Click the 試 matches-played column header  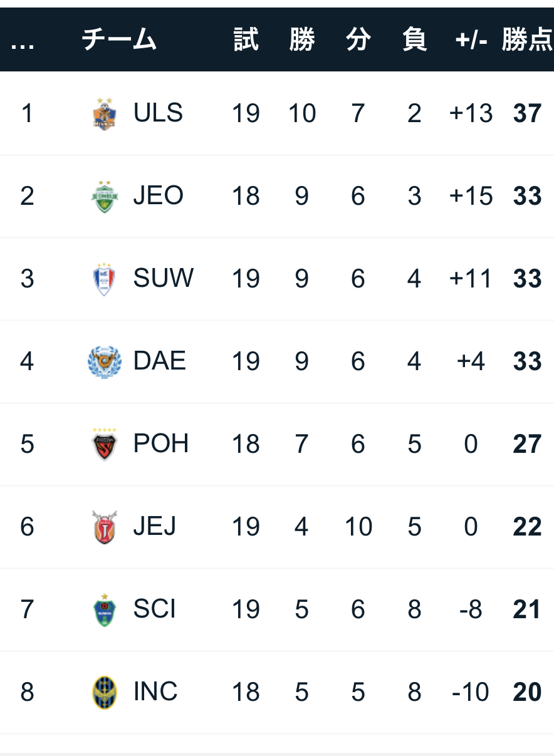[x=246, y=40]
